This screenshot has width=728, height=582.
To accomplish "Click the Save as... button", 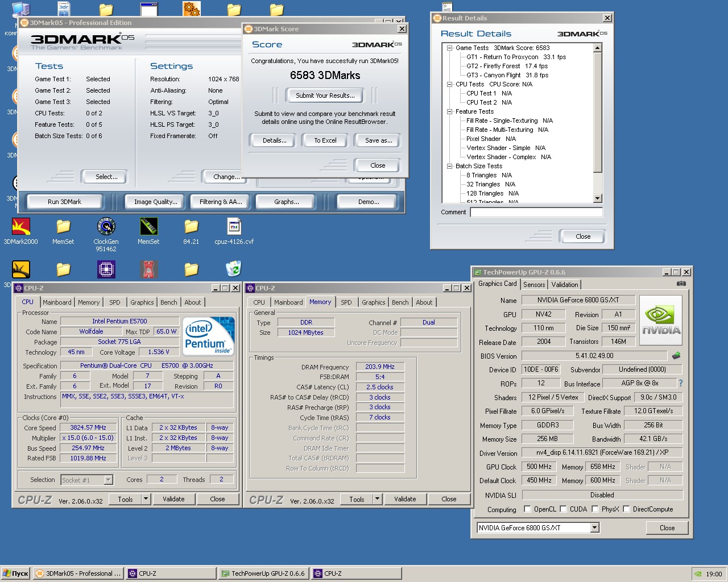I will click(x=378, y=140).
